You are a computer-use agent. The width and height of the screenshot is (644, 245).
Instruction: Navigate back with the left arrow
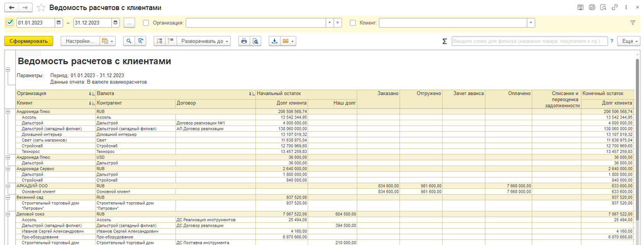[x=11, y=8]
